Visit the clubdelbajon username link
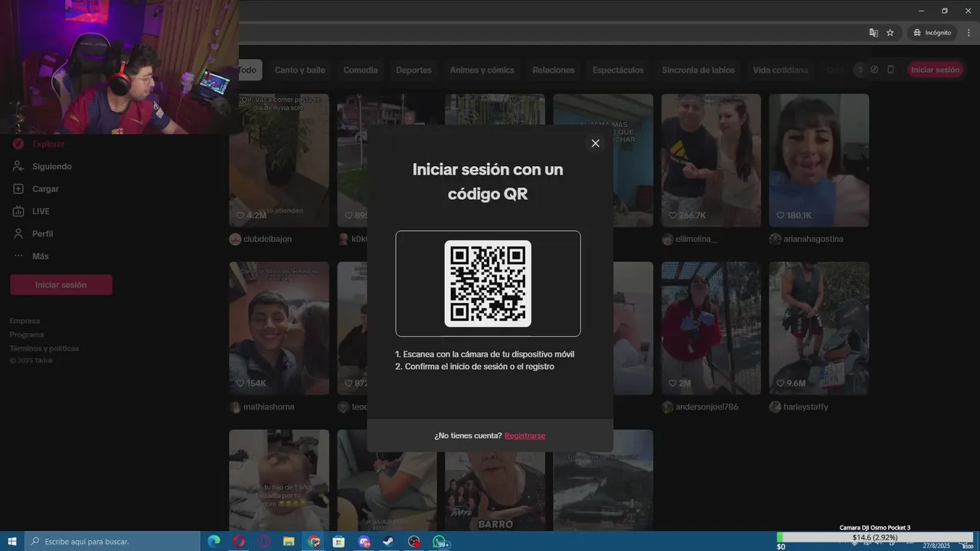The height and width of the screenshot is (551, 980). click(x=267, y=239)
